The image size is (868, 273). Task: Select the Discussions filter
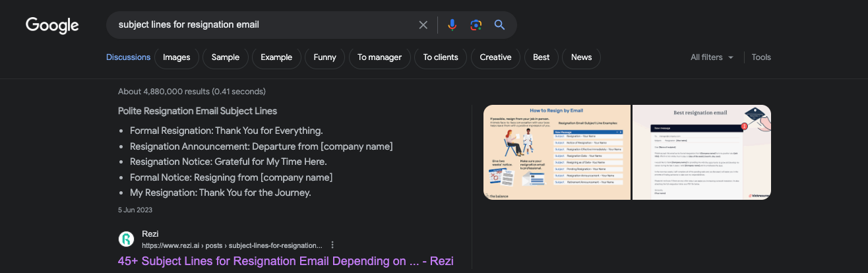[129, 57]
